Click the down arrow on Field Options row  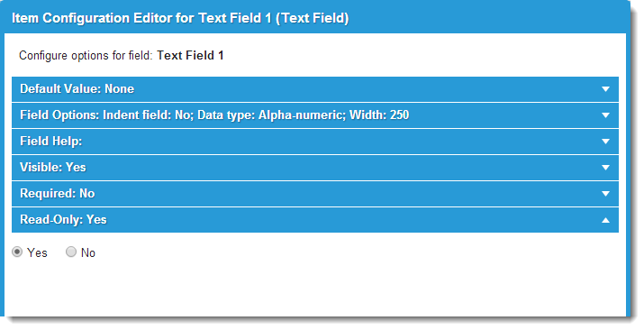[x=605, y=115]
